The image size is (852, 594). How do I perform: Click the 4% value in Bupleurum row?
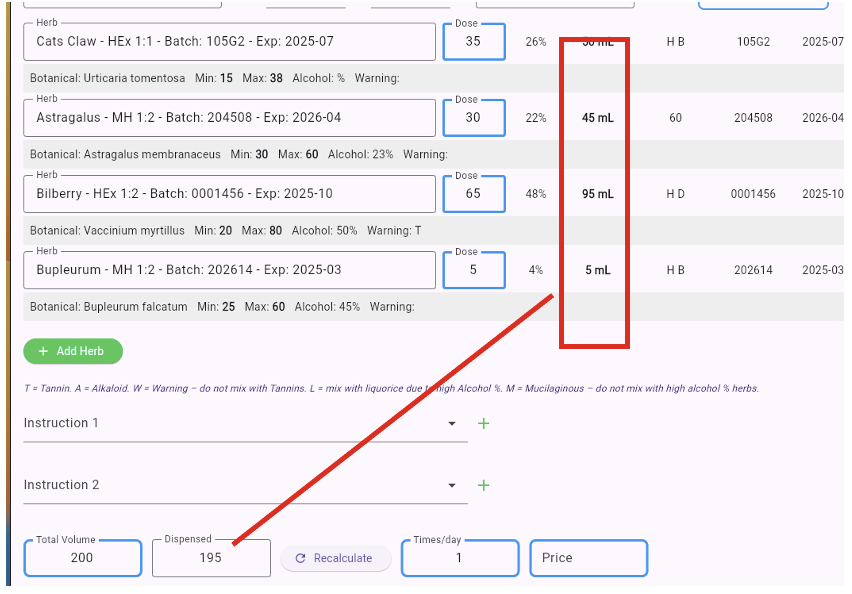(536, 270)
